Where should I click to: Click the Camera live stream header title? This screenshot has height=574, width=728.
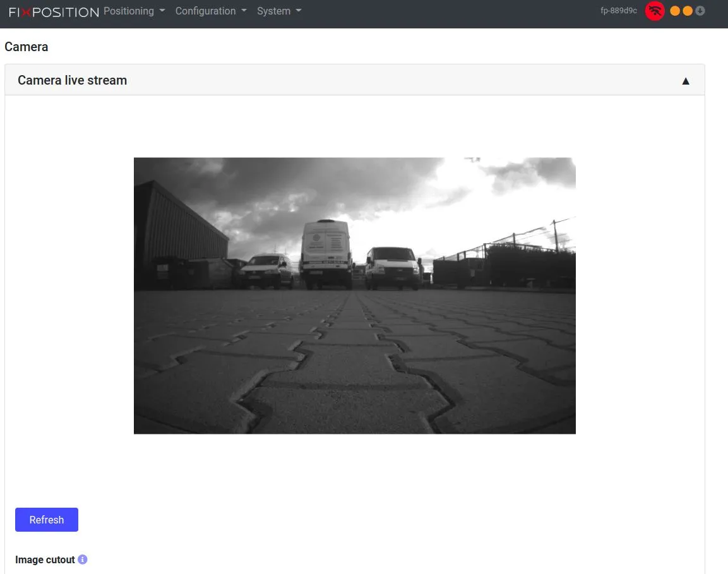[72, 80]
